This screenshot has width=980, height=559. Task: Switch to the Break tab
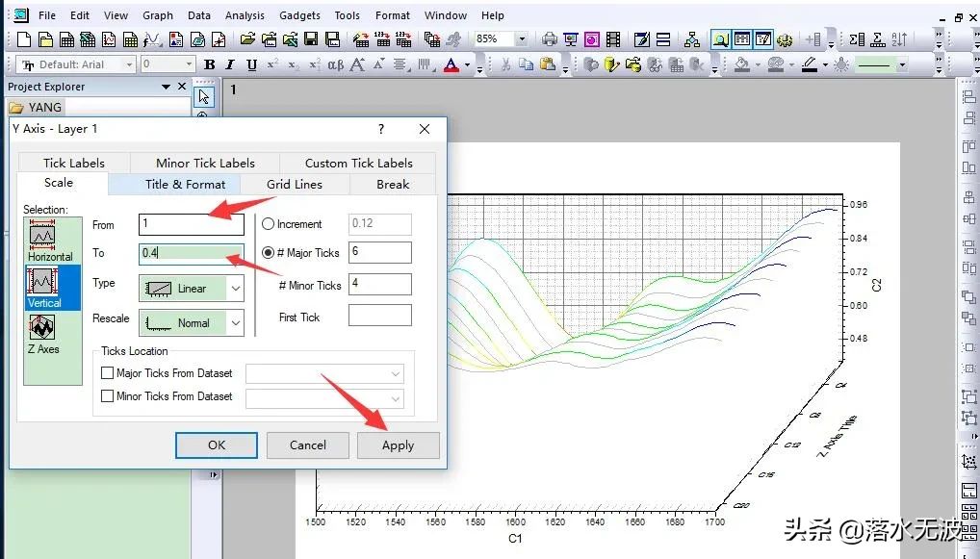click(x=393, y=185)
